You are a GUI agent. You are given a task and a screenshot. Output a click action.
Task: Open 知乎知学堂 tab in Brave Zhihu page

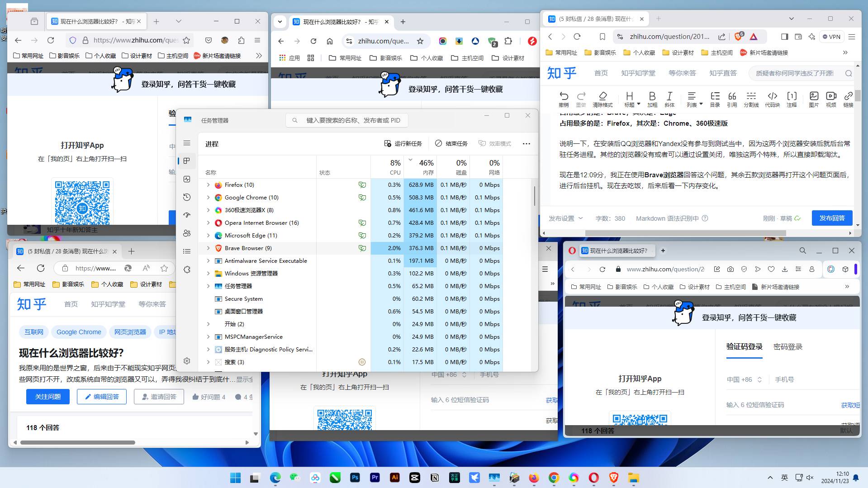coord(638,73)
